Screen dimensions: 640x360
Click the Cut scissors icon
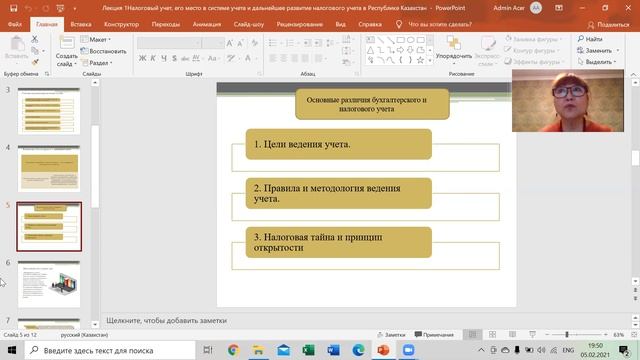(x=35, y=39)
